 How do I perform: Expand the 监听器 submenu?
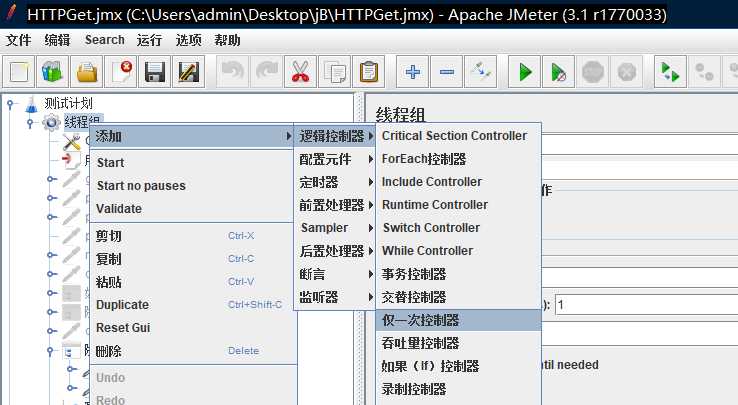point(335,297)
